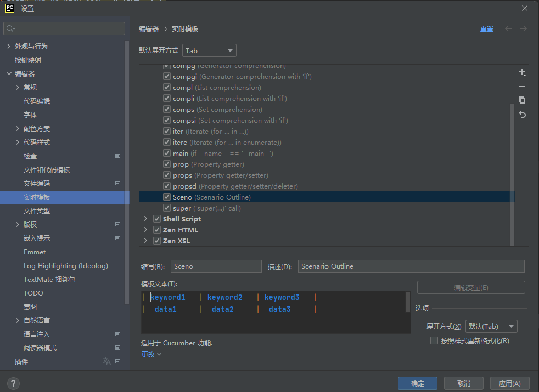The image size is (539, 392).
Task: Remove selected template using the minus icon
Action: pyautogui.click(x=522, y=86)
